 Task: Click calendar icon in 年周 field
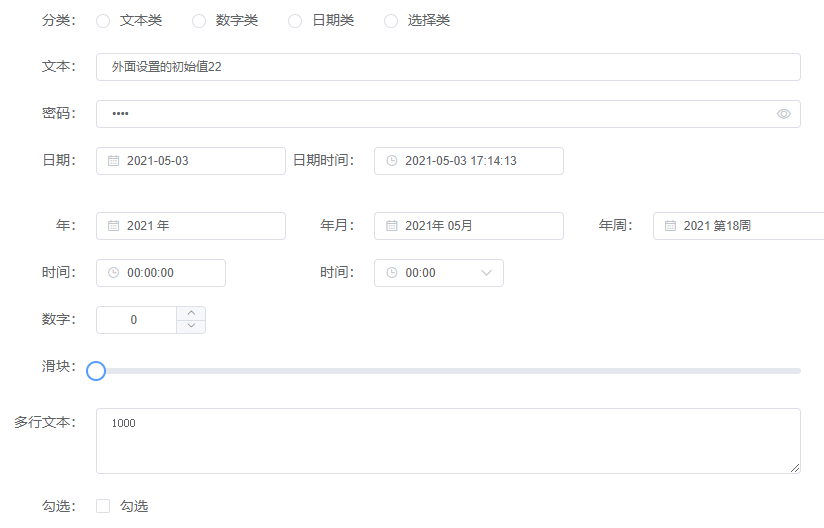(x=670, y=226)
